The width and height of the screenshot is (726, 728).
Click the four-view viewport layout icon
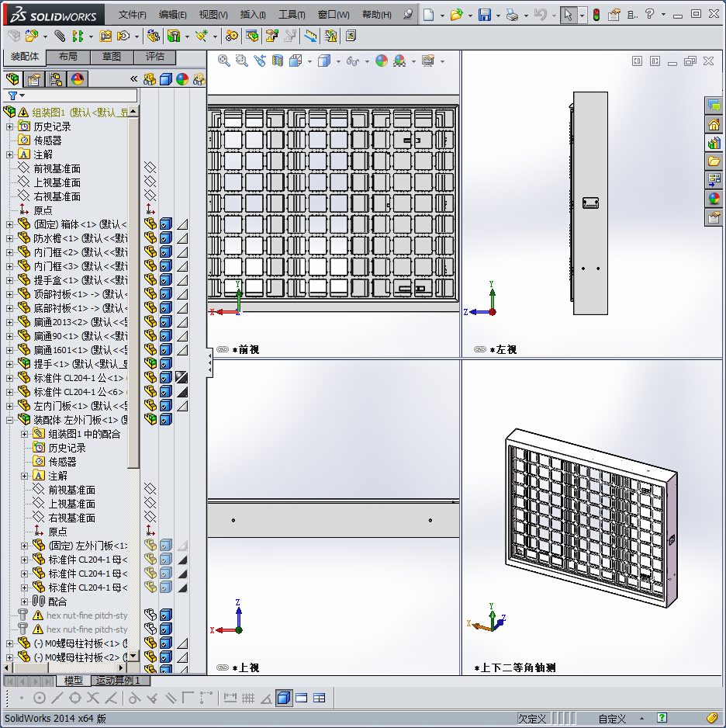coord(319,698)
